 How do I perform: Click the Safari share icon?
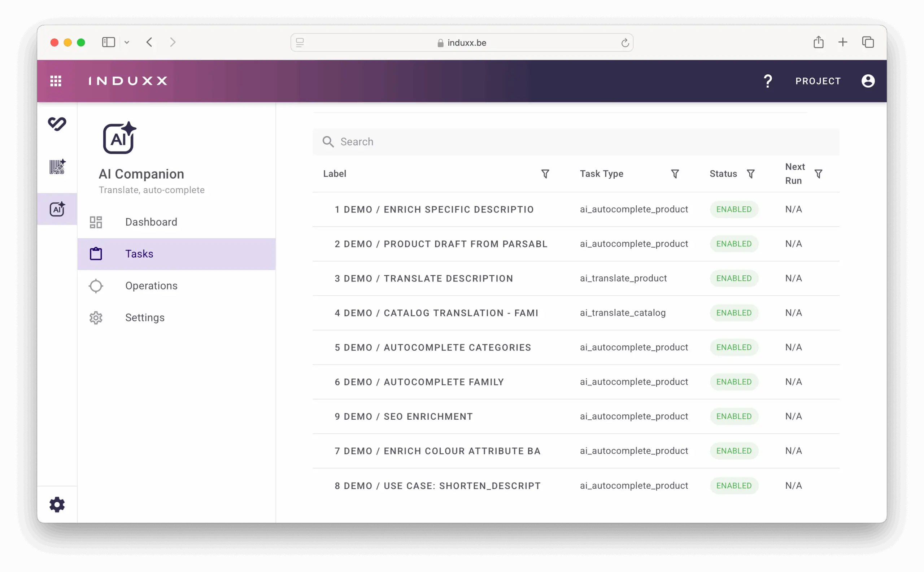(x=818, y=42)
